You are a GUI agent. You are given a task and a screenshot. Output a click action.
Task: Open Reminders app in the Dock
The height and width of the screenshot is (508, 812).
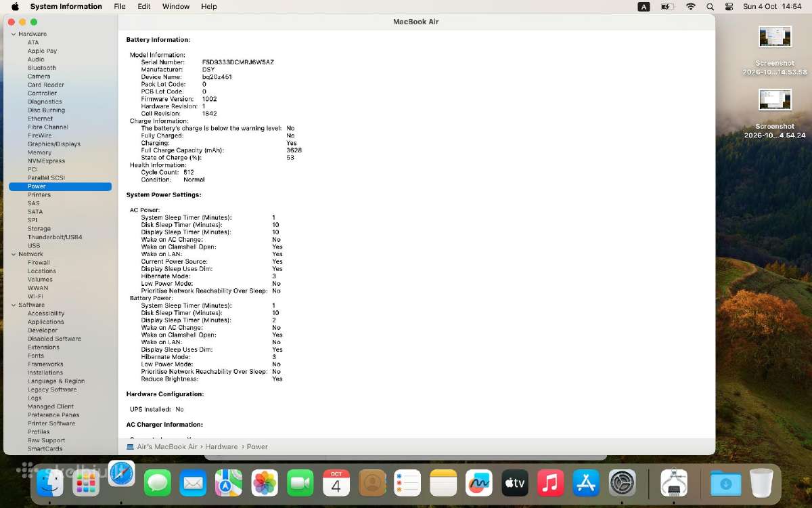click(x=408, y=484)
